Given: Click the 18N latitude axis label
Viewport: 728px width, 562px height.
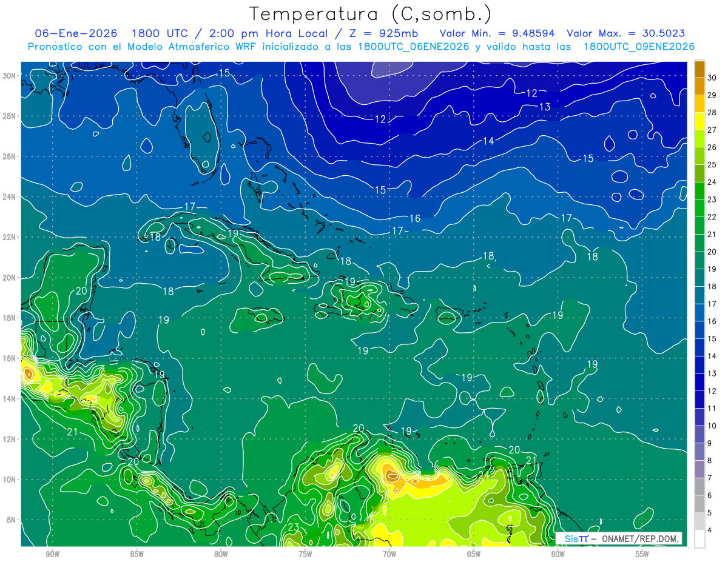Looking at the screenshot, I should [x=10, y=318].
